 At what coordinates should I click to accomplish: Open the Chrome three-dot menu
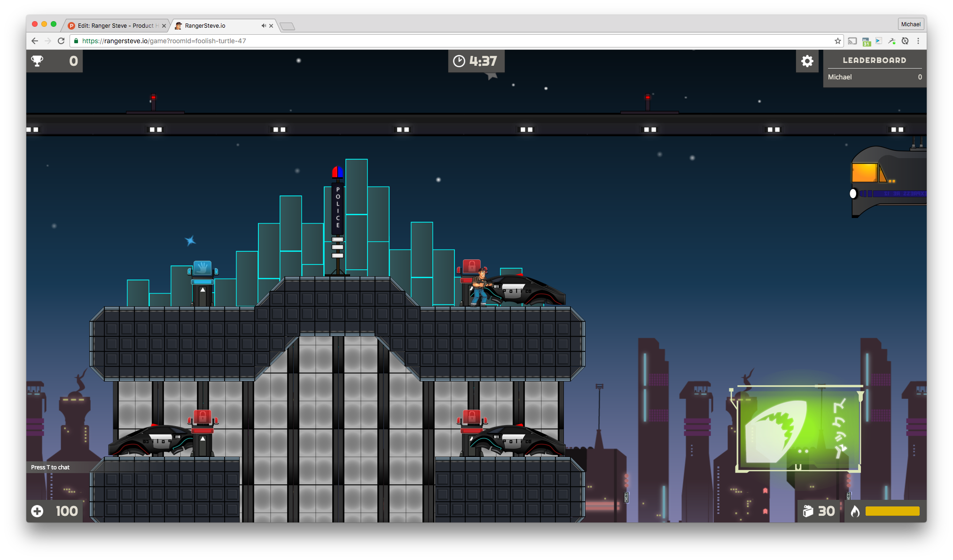918,41
